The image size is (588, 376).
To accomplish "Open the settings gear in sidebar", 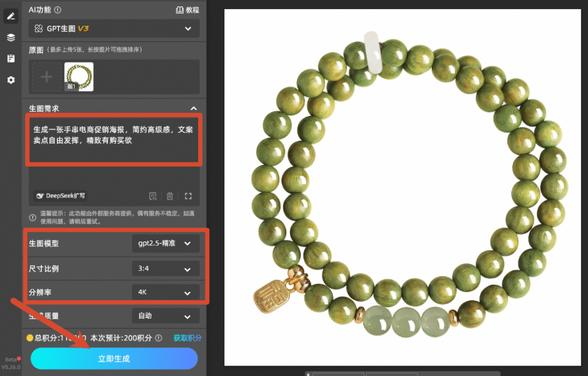I will tap(11, 80).
